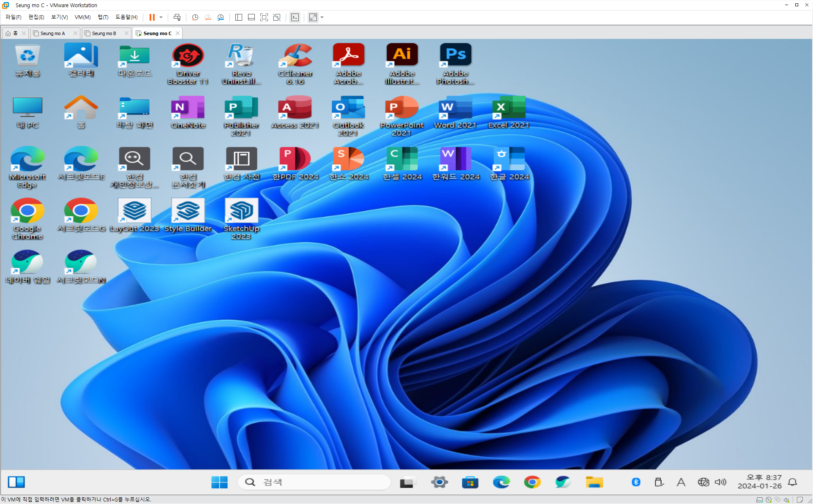Screen dimensions: 813x504
Task: Open the 편집(E) menu
Action: 36,17
